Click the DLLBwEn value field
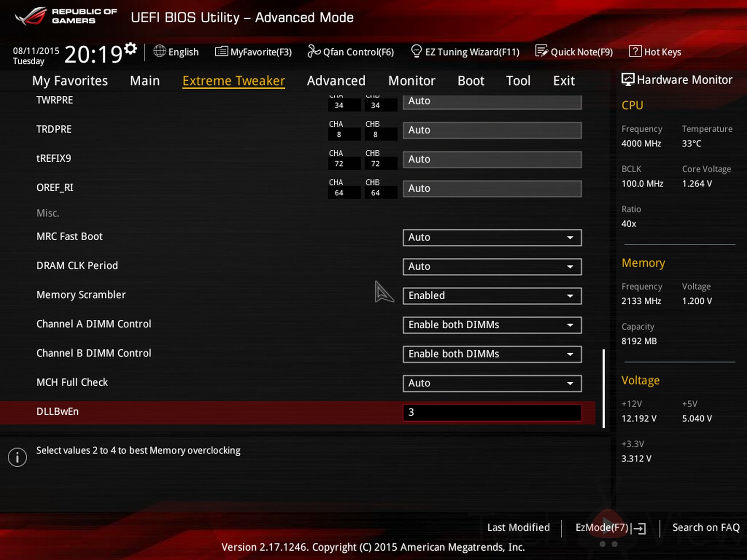This screenshot has width=747, height=560. 492,412
